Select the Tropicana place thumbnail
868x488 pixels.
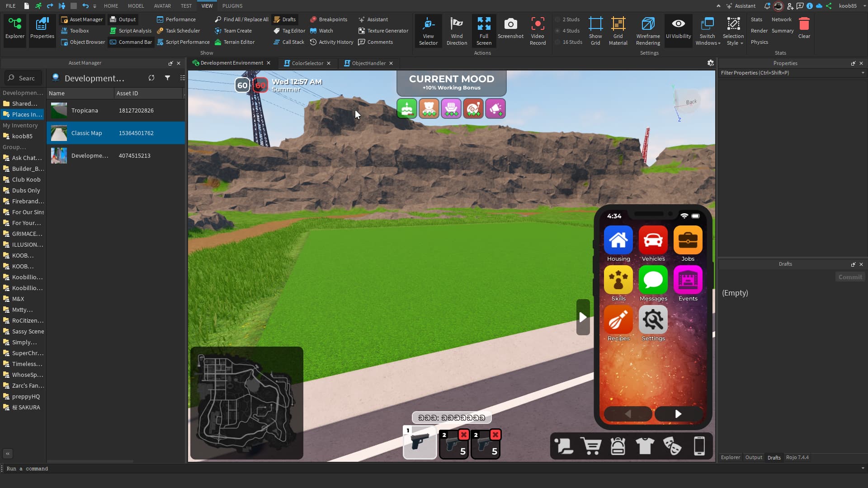[x=59, y=110]
